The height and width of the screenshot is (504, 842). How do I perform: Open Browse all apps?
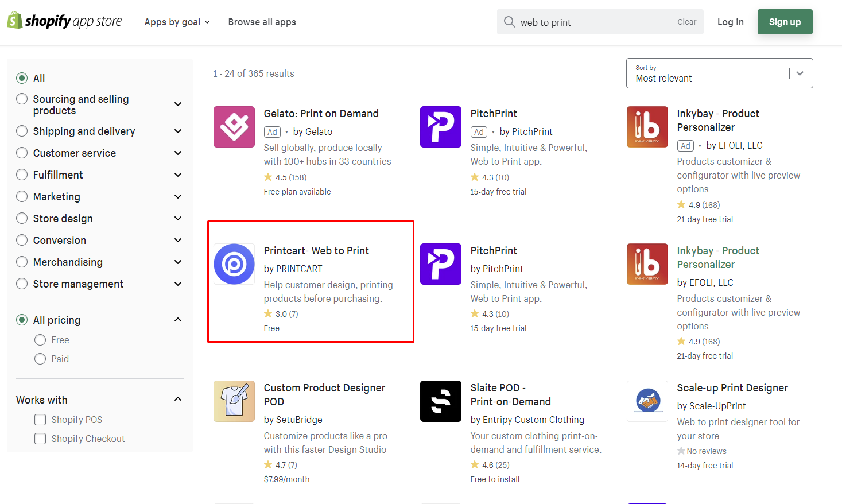click(x=262, y=22)
